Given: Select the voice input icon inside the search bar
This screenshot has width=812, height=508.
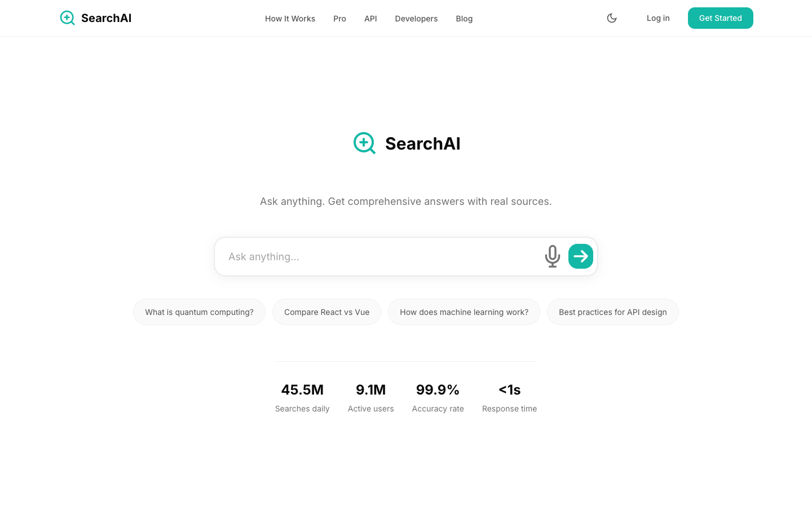Looking at the screenshot, I should (x=552, y=256).
